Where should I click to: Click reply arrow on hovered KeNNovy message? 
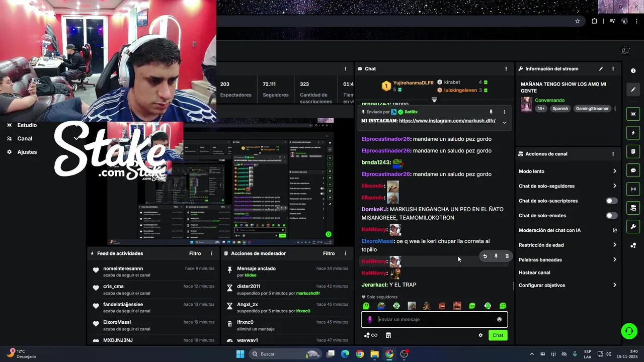pos(485,256)
